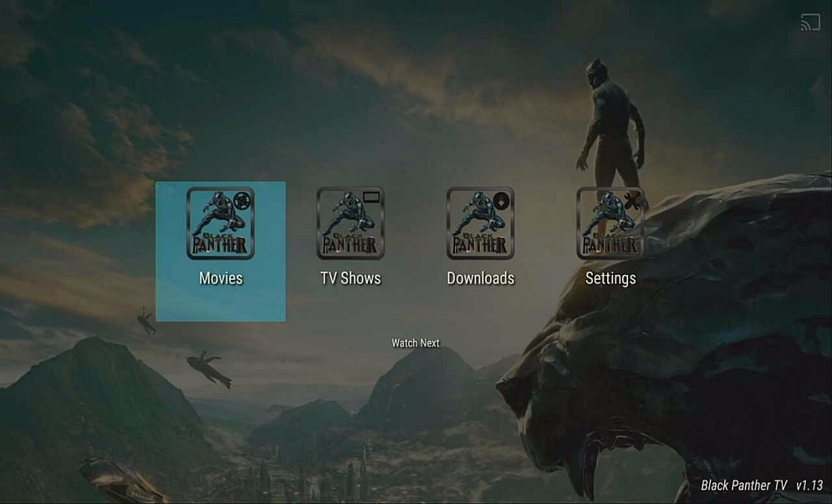Select the Settings label
Viewport: 832px width, 504px height.
(x=610, y=278)
